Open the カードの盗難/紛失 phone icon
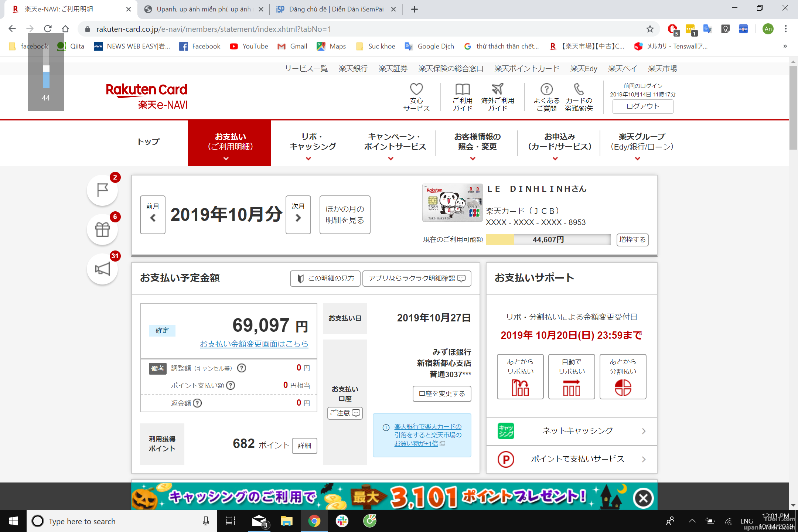The width and height of the screenshot is (798, 532). click(579, 97)
